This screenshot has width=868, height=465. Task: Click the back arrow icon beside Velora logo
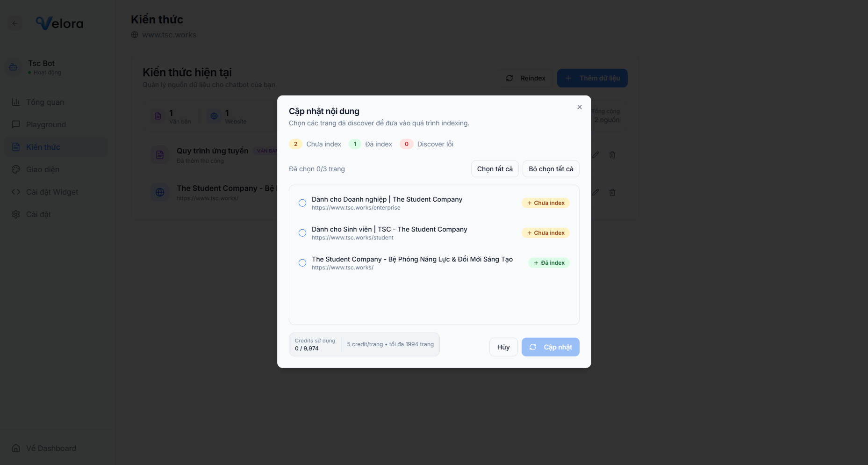pos(15,23)
